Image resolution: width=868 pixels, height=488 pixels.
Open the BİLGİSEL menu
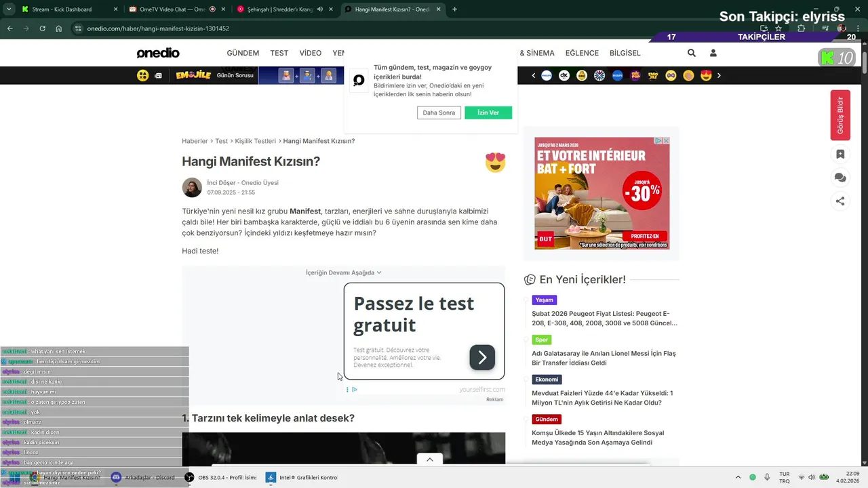click(x=625, y=53)
